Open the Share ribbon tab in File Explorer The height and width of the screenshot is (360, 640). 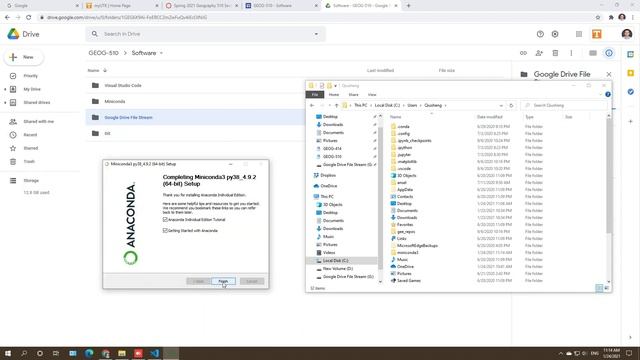(353, 95)
